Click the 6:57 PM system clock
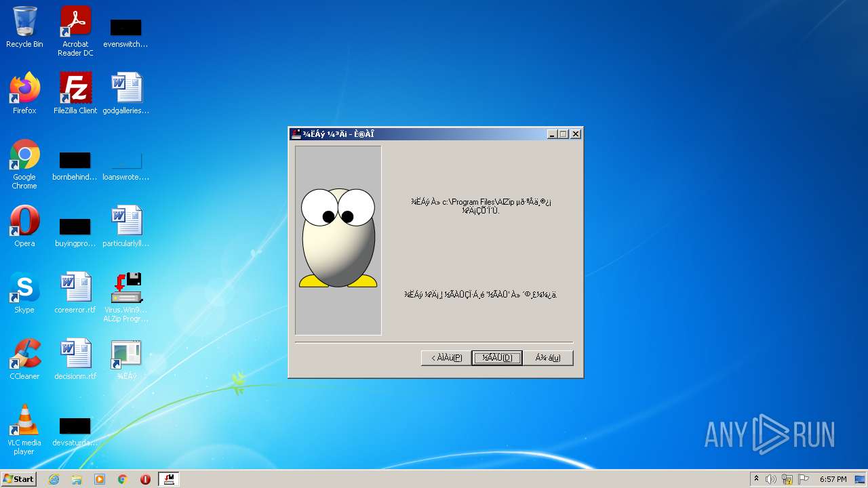Screen dimensions: 868x488 (833, 479)
